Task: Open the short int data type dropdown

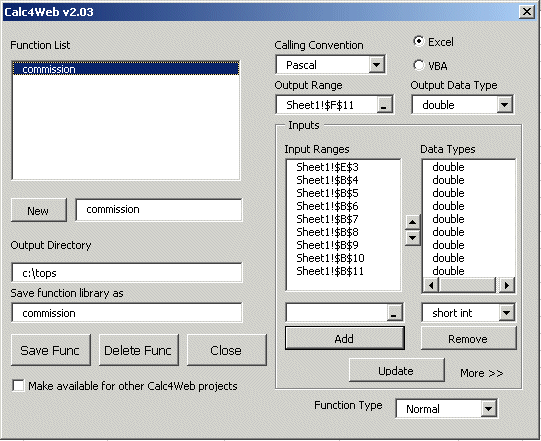Action: coord(506,313)
